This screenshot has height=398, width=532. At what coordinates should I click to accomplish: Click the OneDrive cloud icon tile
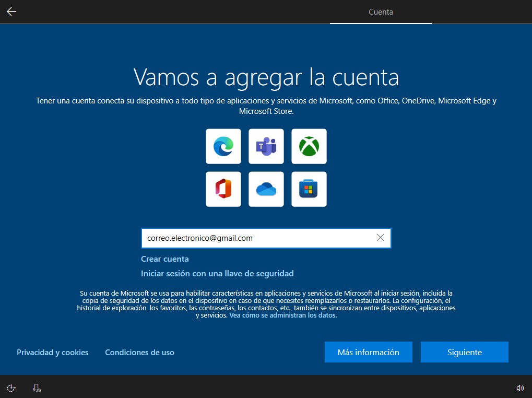click(x=266, y=189)
